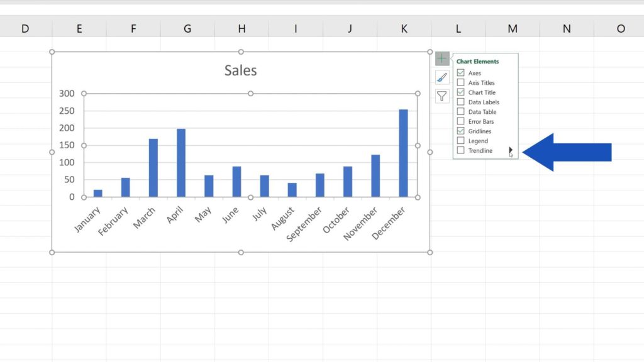The image size is (644, 362).
Task: Expand the Trendline submenu arrow
Action: (x=510, y=150)
